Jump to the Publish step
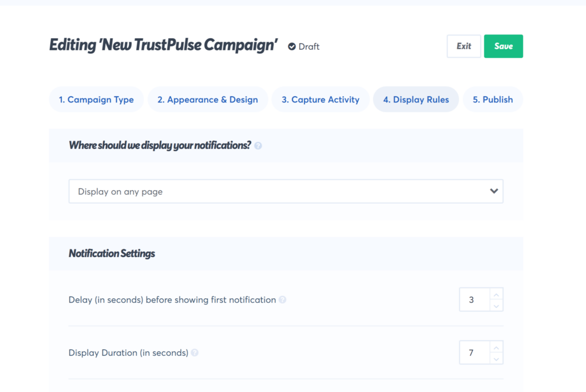Screen dimensions: 586x392 493,100
